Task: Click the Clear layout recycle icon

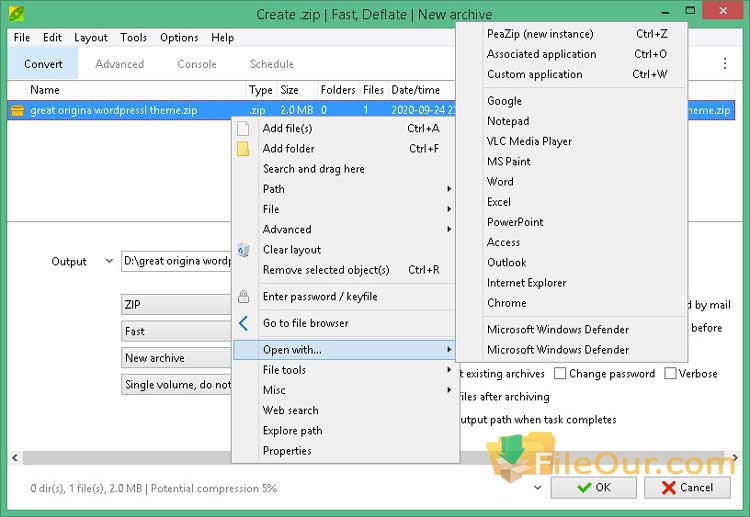Action: point(243,250)
